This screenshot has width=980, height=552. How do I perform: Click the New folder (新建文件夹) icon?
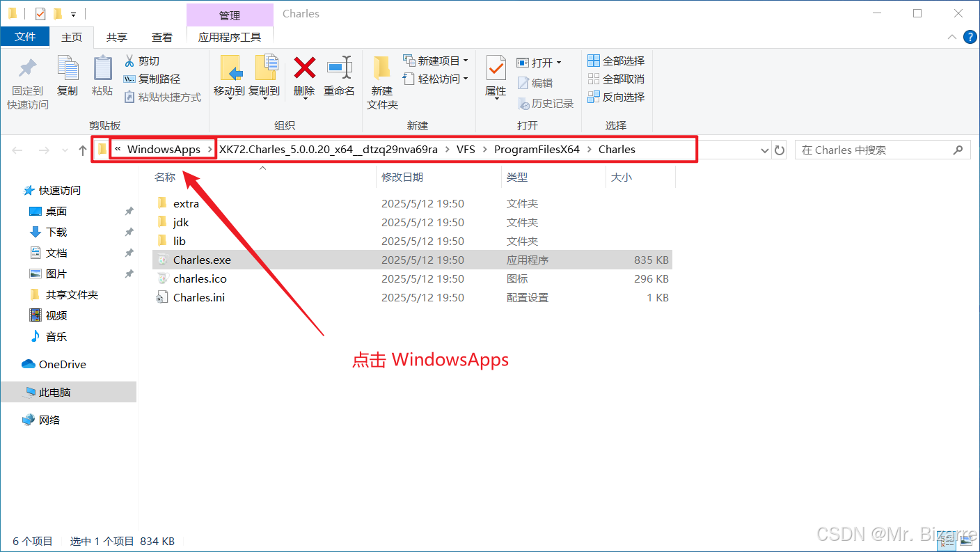pyautogui.click(x=382, y=69)
